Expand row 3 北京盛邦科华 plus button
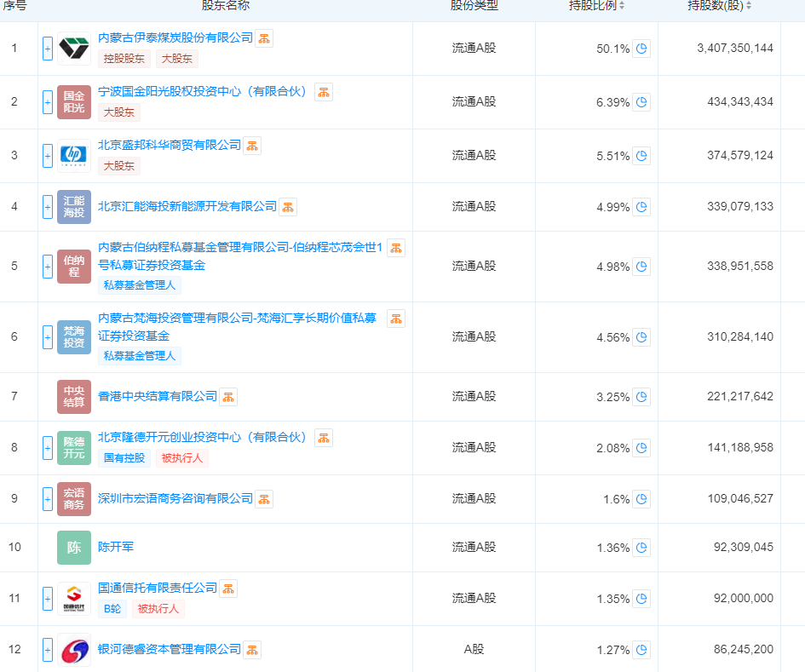The width and height of the screenshot is (805, 672). [47, 156]
